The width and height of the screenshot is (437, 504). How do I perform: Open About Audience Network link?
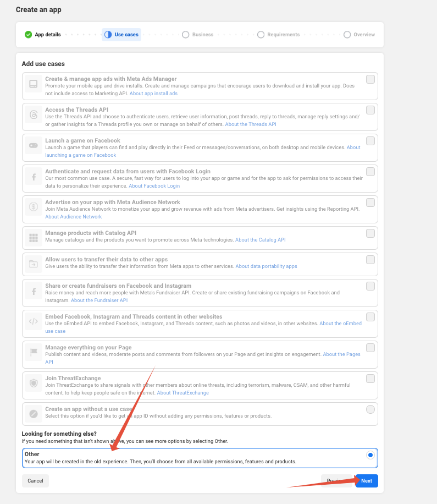pos(74,217)
